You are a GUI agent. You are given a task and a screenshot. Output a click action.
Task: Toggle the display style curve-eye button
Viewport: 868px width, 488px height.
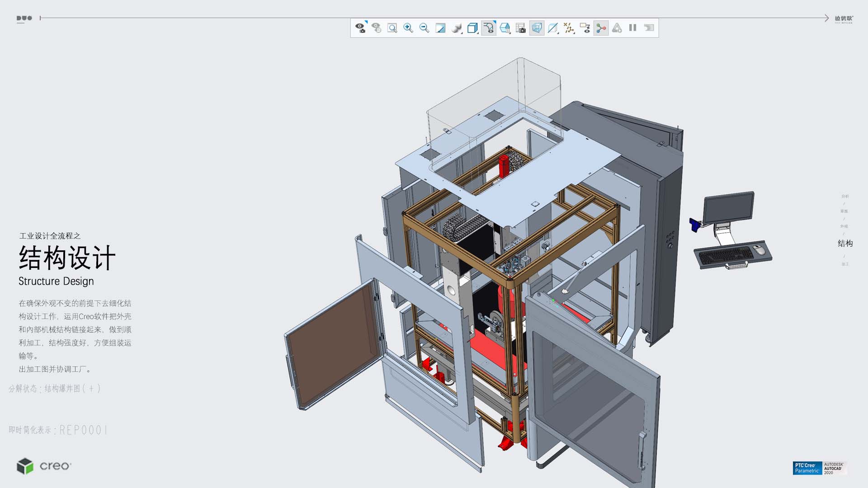click(x=489, y=28)
